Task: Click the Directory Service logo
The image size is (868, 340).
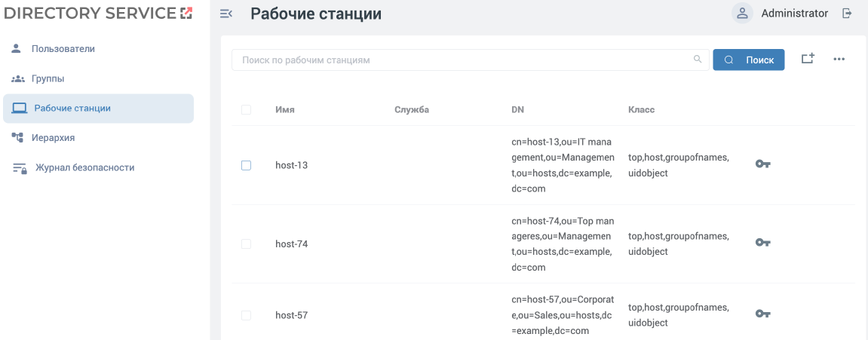Action: (98, 13)
